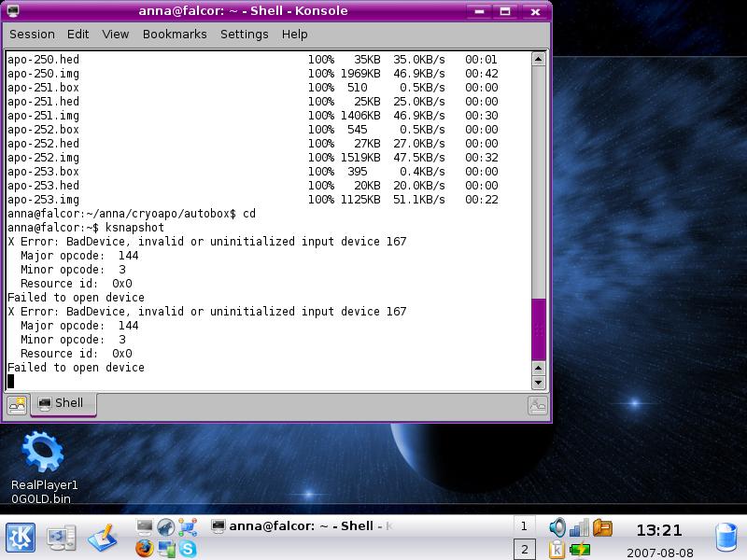Screen dimensions: 747x560
Task: Open a new session with the tab bar button
Action: tap(17, 404)
